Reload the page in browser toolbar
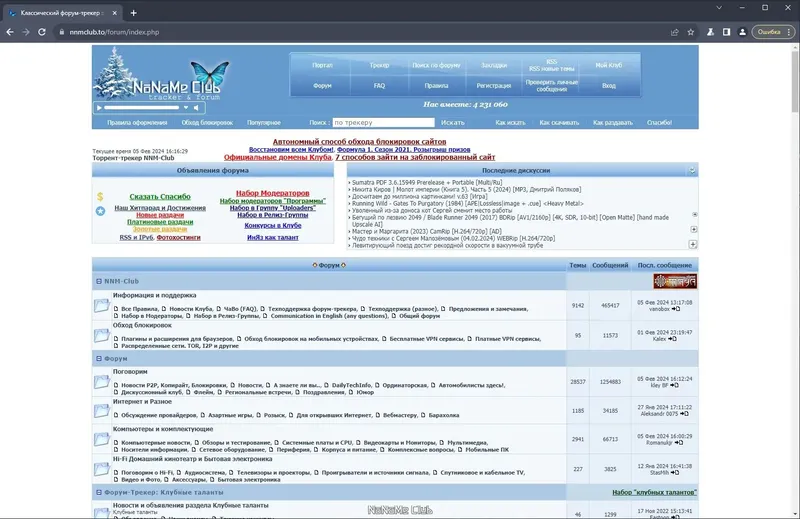The height and width of the screenshot is (519, 800). 42,32
